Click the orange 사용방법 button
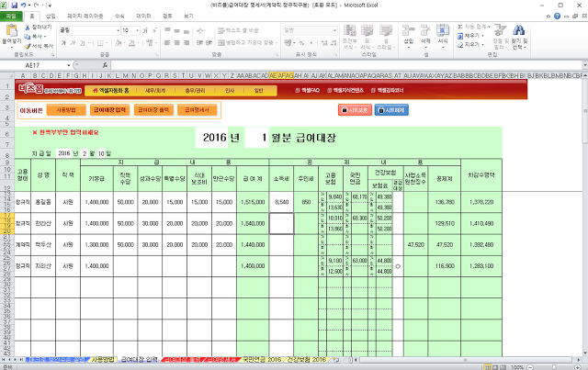This screenshot has height=370, width=588. pos(66,110)
